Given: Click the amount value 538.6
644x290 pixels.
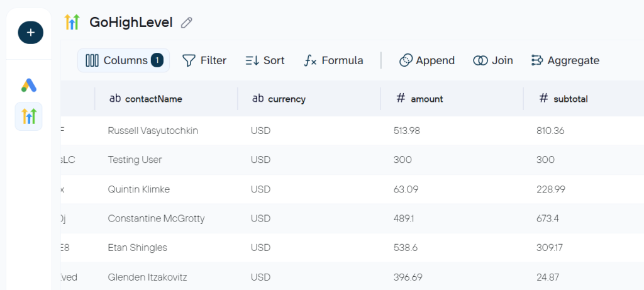Looking at the screenshot, I should (x=404, y=248).
